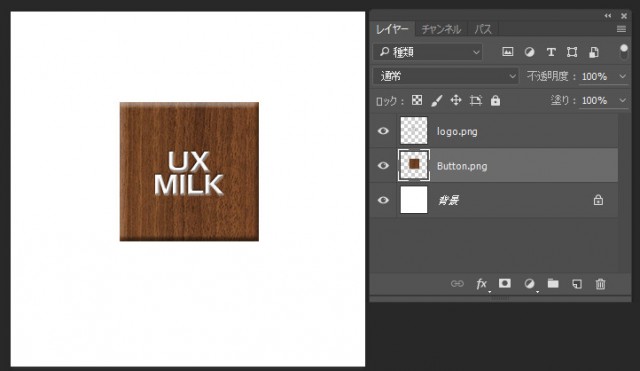The image size is (640, 371).
Task: Switch to the チャンネル tab
Action: (441, 29)
